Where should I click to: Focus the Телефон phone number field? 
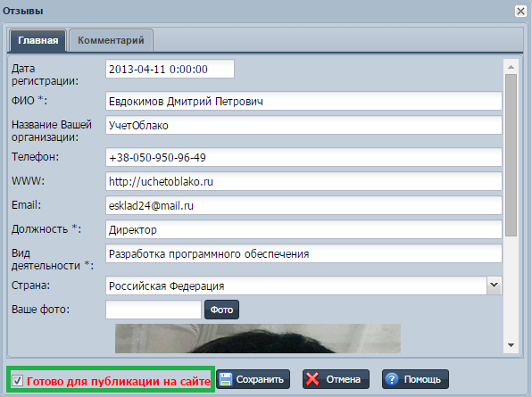coord(303,157)
